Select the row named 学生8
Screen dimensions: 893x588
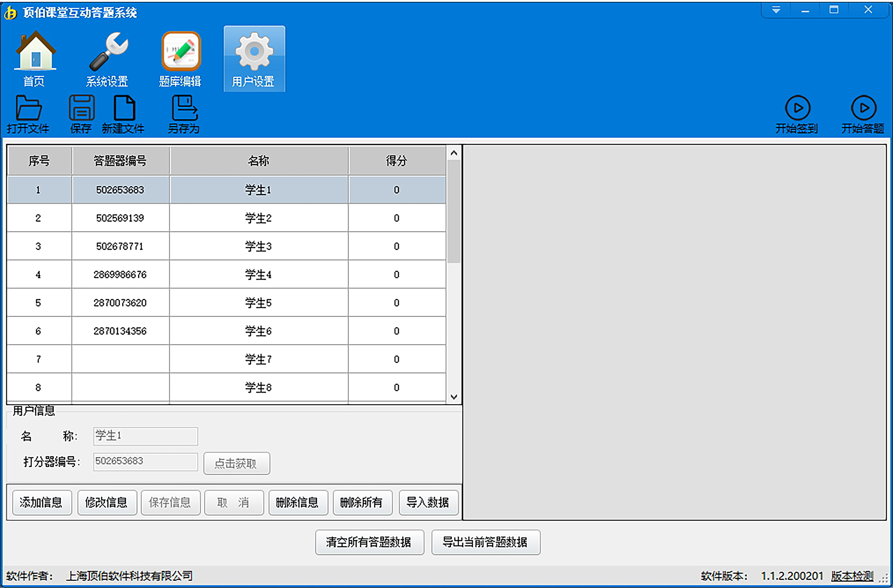[x=227, y=387]
